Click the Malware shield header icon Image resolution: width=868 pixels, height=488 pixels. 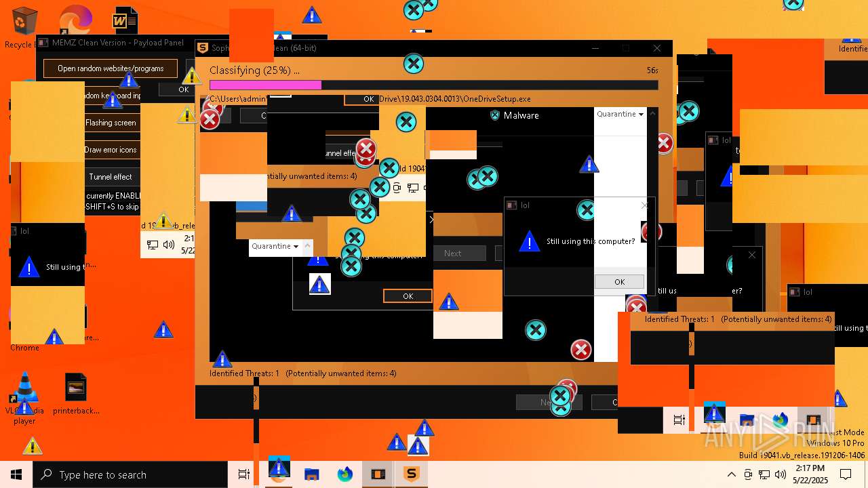pos(494,115)
